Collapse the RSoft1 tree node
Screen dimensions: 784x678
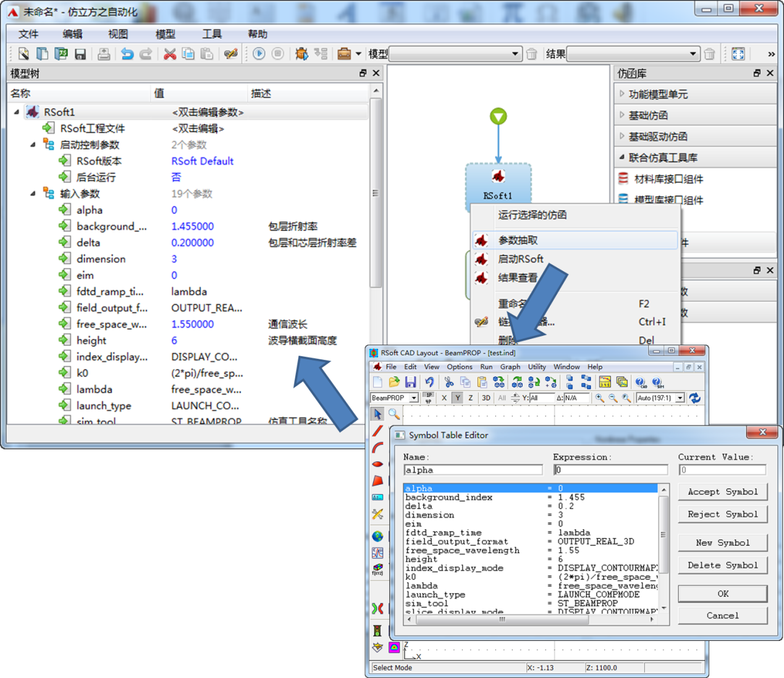pos(17,112)
